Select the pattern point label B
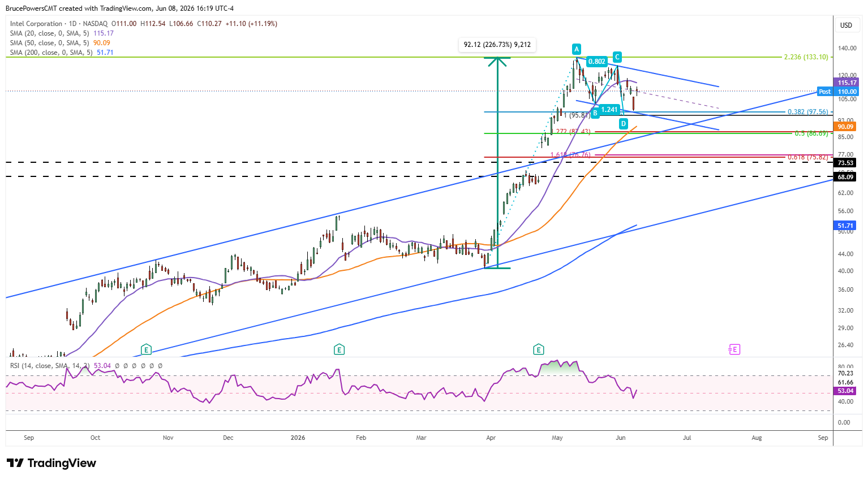This screenshot has height=480, width=868. pos(595,113)
